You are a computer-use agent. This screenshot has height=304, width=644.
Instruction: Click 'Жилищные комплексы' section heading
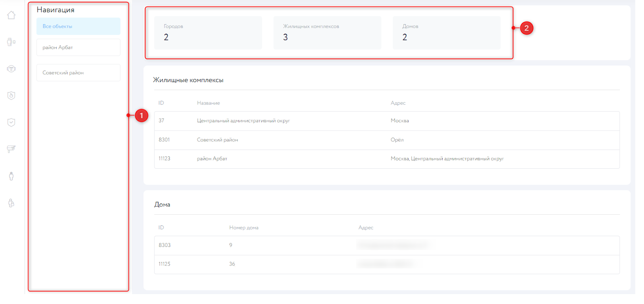click(x=188, y=80)
